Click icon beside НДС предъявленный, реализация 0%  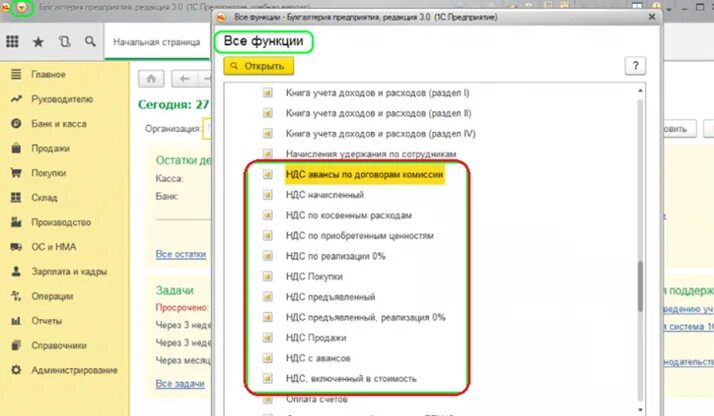pyautogui.click(x=268, y=317)
